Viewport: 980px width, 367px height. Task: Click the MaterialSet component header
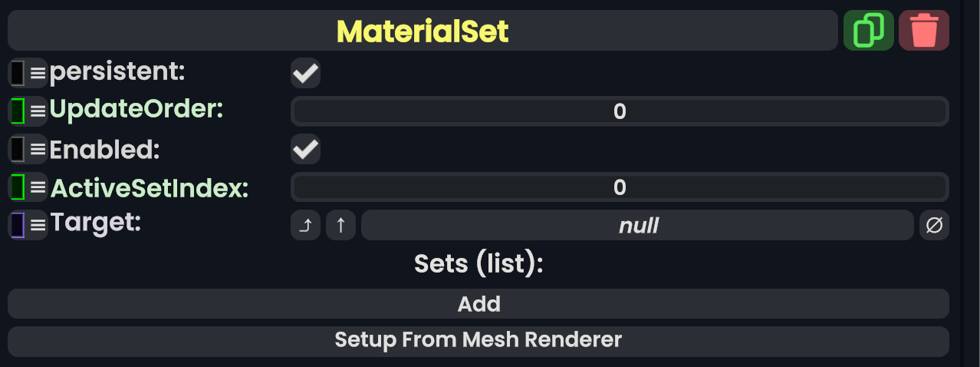pos(422,31)
